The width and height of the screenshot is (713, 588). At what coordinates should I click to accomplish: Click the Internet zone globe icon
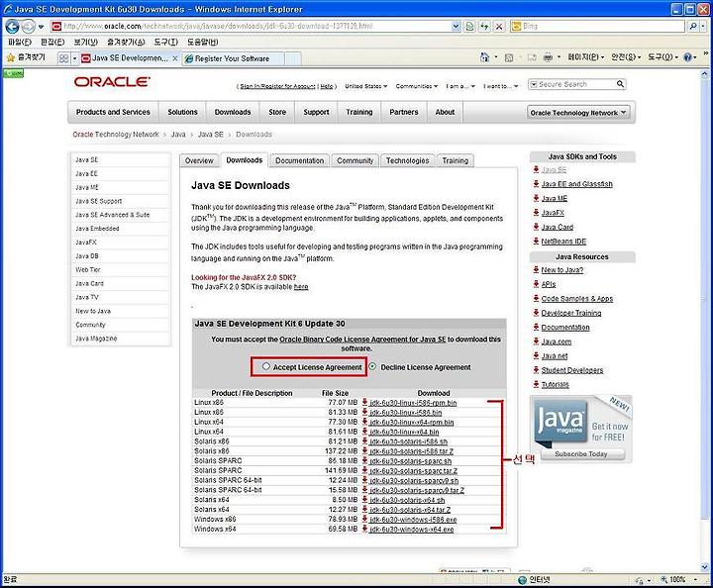pyautogui.click(x=523, y=579)
